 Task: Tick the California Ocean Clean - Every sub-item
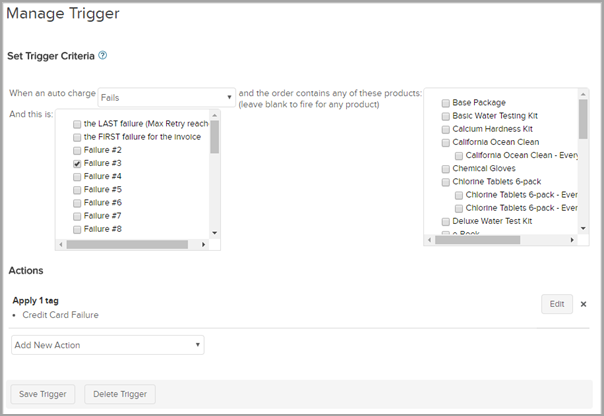tap(459, 156)
